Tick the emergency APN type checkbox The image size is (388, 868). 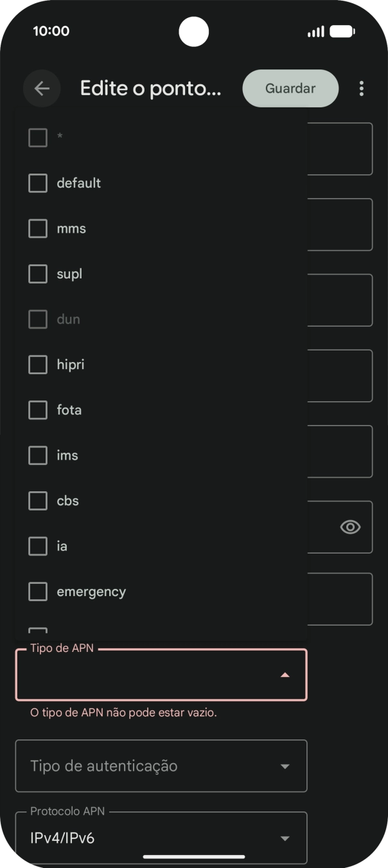(x=38, y=592)
